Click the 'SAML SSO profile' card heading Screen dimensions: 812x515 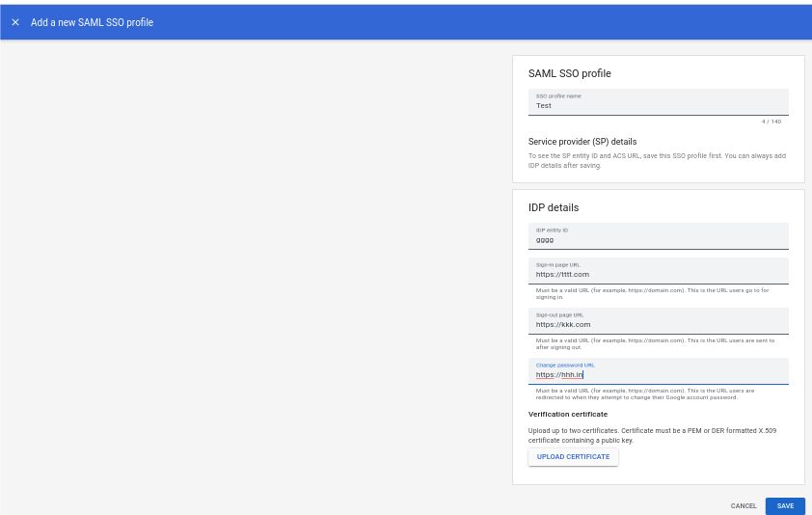point(570,73)
